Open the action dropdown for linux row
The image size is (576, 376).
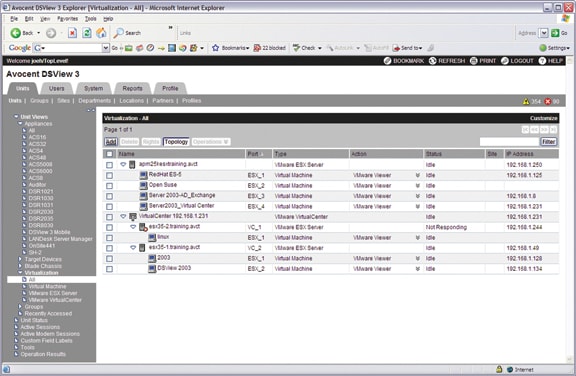[x=418, y=238]
